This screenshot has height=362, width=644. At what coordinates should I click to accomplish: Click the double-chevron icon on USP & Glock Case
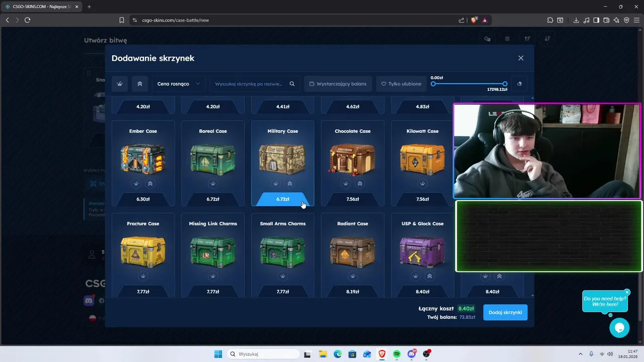click(x=430, y=276)
